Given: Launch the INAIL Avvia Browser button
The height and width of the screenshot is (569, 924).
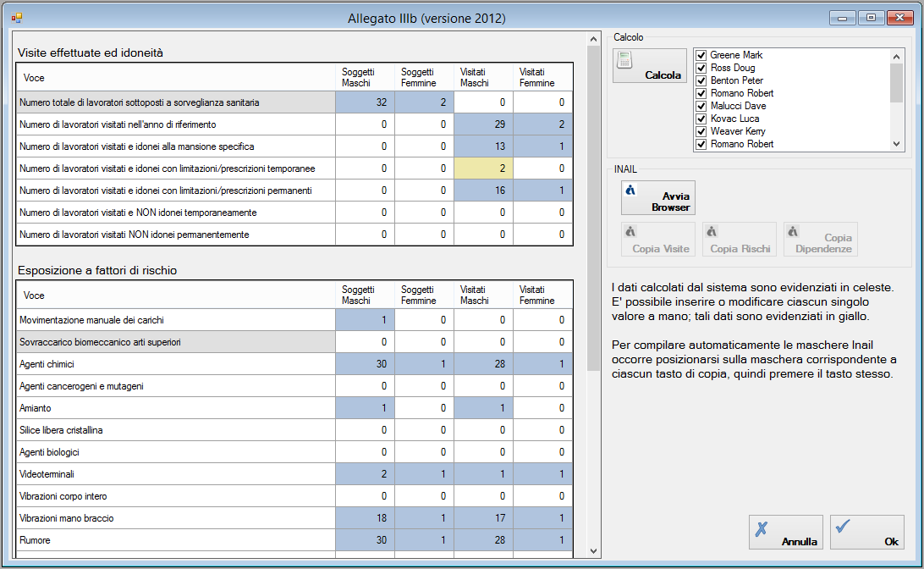Looking at the screenshot, I should point(658,197).
